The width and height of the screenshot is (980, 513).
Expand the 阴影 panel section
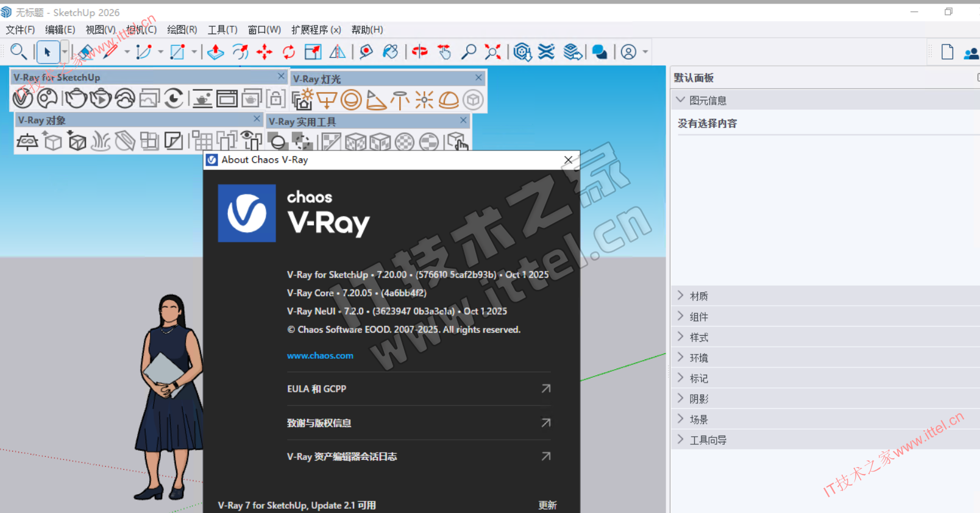point(698,399)
